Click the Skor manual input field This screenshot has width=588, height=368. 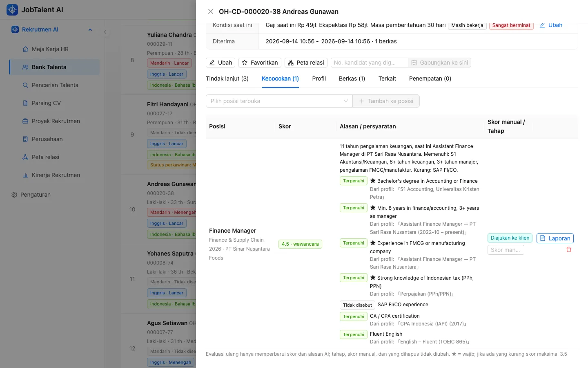[x=506, y=250]
